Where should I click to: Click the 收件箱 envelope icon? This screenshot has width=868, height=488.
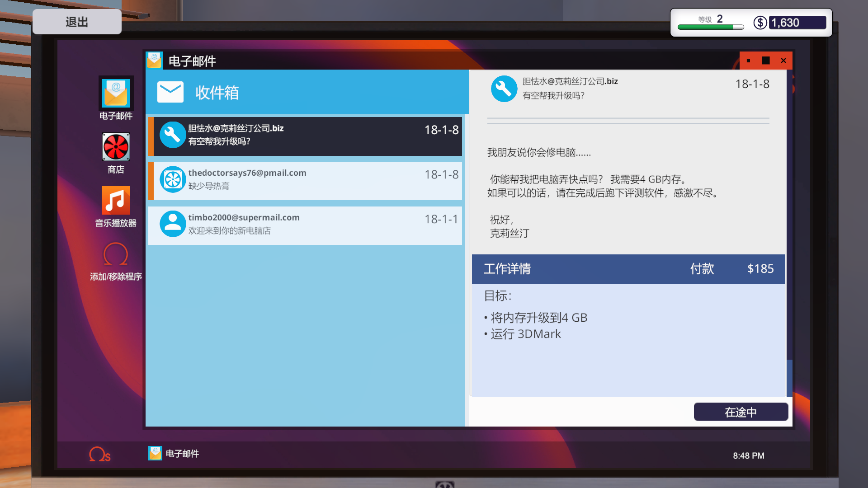pos(170,92)
